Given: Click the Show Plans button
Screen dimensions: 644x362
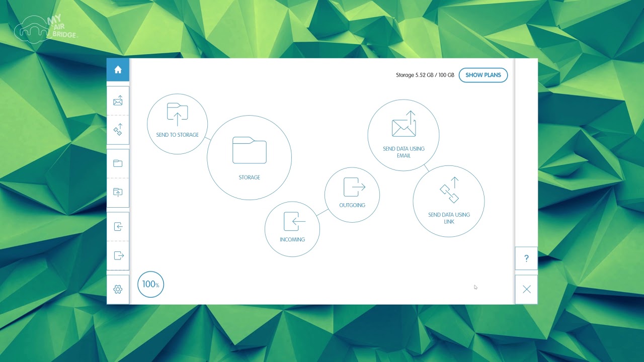Looking at the screenshot, I should coord(483,75).
